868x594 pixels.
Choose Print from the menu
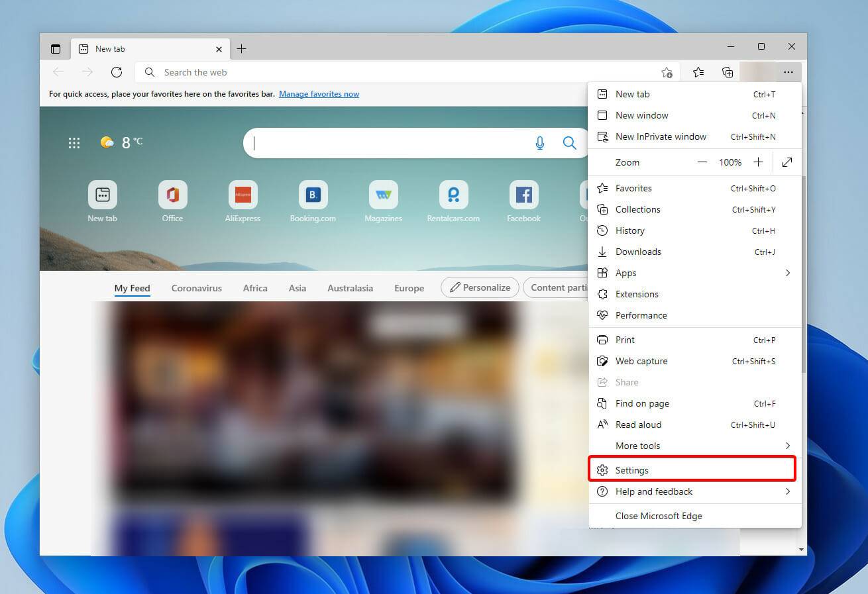pyautogui.click(x=694, y=340)
